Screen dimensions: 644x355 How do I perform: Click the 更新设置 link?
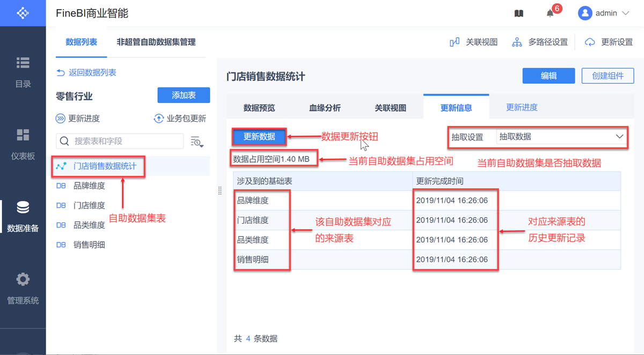(x=617, y=42)
